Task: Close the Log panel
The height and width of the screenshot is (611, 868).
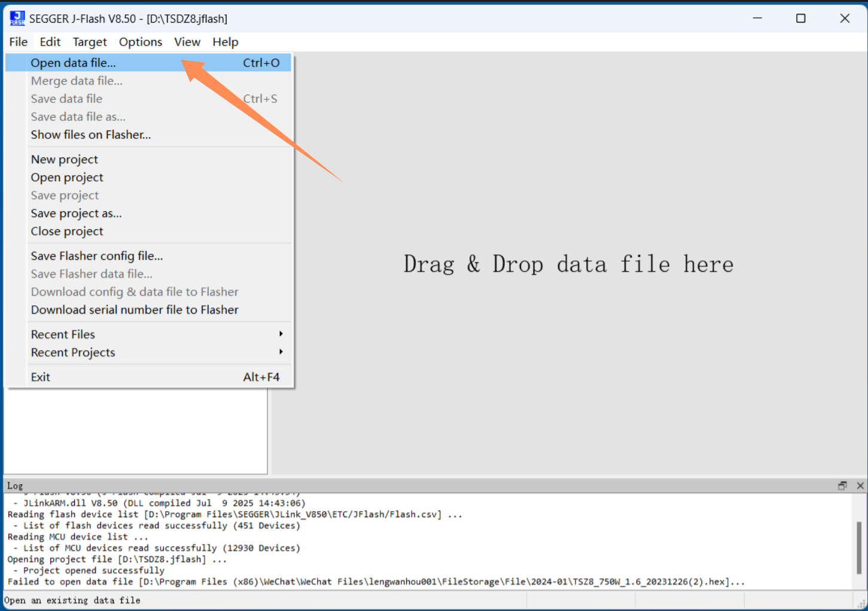Action: pos(860,485)
